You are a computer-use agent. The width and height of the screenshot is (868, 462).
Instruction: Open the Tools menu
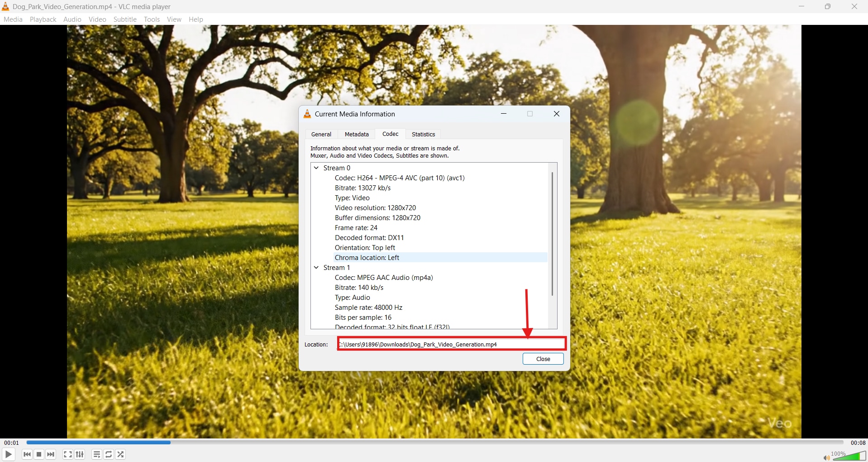coord(151,19)
